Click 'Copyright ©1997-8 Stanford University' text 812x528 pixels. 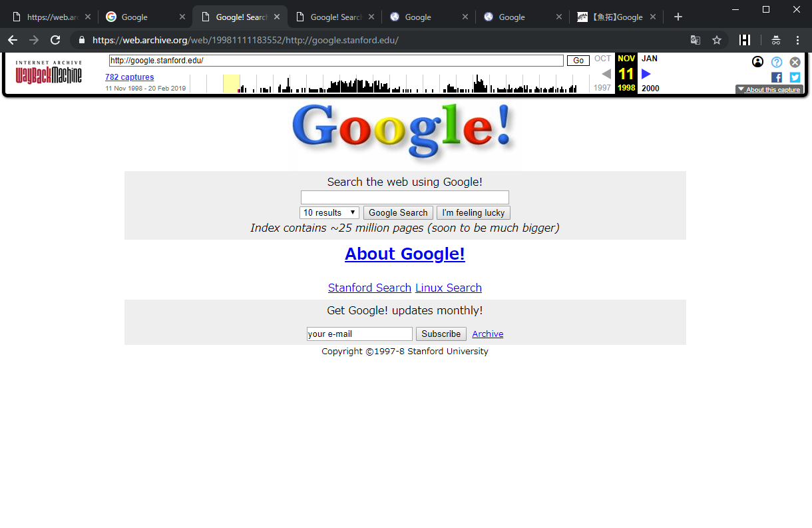[405, 352]
